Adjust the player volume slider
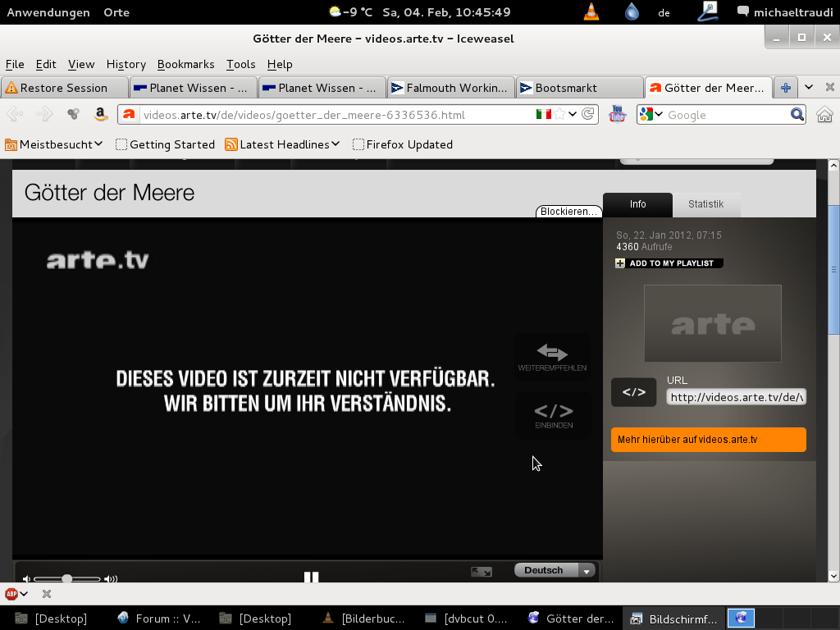 click(67, 578)
